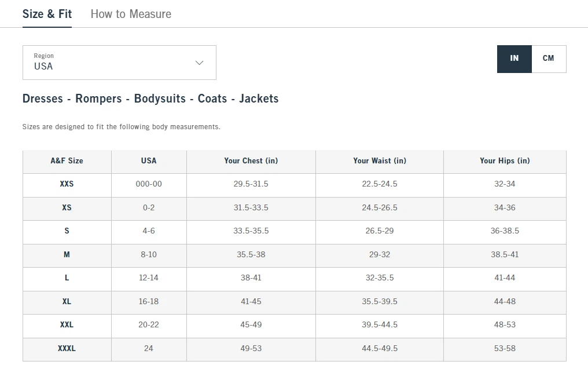Select the XS size row label
This screenshot has width=588, height=376.
[x=67, y=207]
